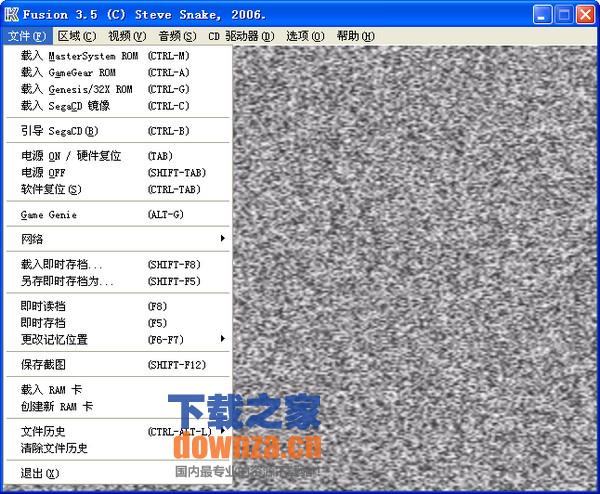
Task: Choose 创建新 RAM 卡
Action: pyautogui.click(x=118, y=406)
